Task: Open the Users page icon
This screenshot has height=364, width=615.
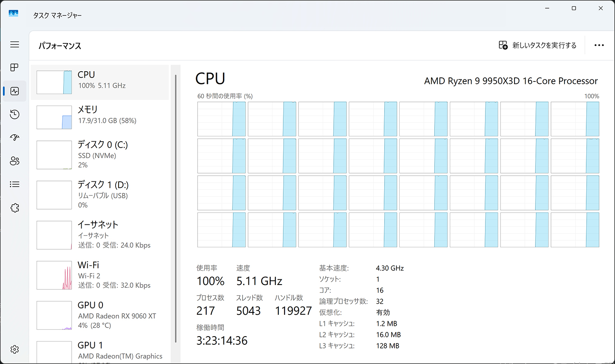Action: [x=15, y=161]
